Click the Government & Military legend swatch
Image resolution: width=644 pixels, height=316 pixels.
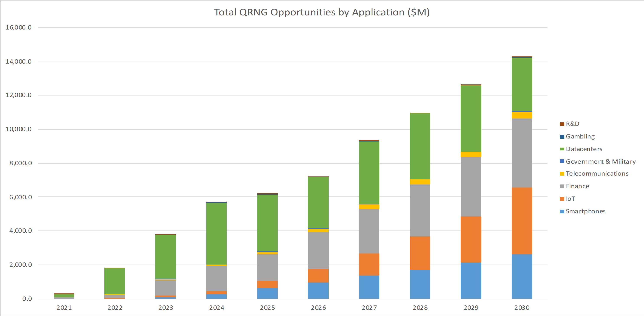tap(562, 161)
